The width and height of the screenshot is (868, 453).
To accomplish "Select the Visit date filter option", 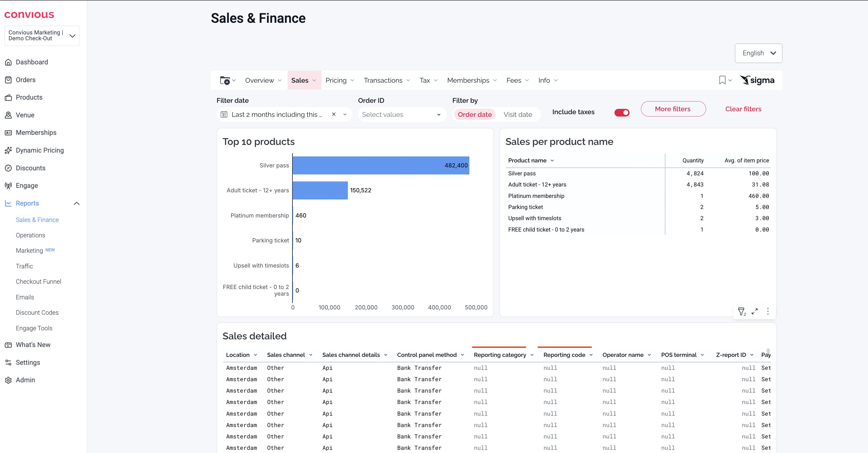I will [x=518, y=115].
